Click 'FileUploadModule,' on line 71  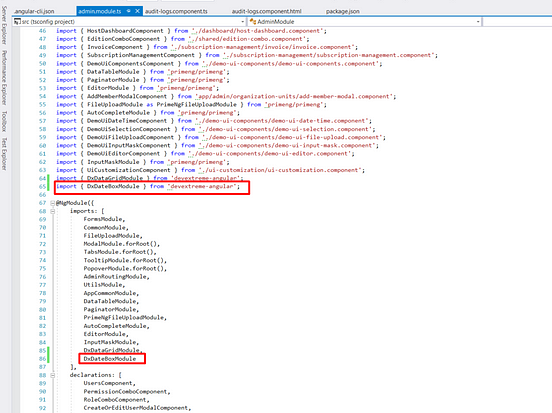(113, 236)
